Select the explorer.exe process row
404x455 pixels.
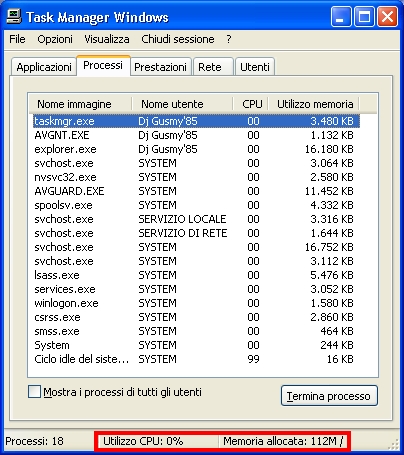[196, 149]
